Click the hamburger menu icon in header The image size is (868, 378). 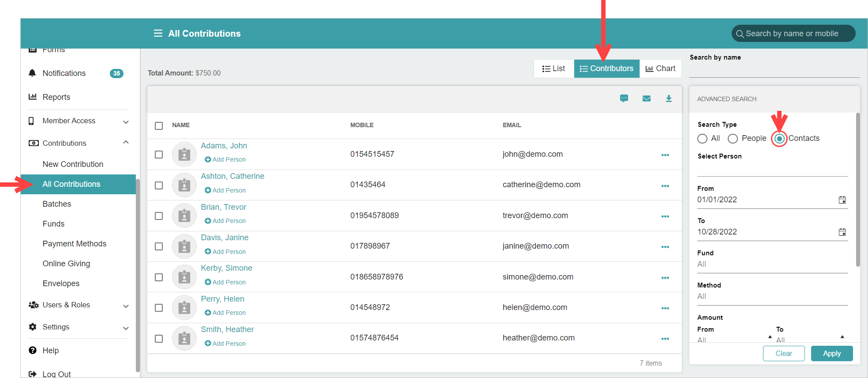coord(158,34)
